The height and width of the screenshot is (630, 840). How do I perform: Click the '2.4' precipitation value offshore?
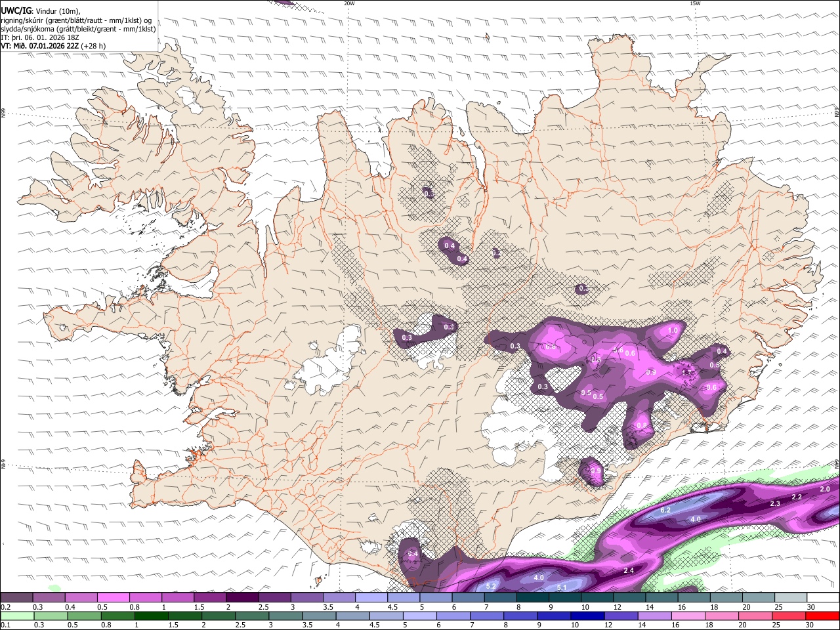pyautogui.click(x=629, y=570)
